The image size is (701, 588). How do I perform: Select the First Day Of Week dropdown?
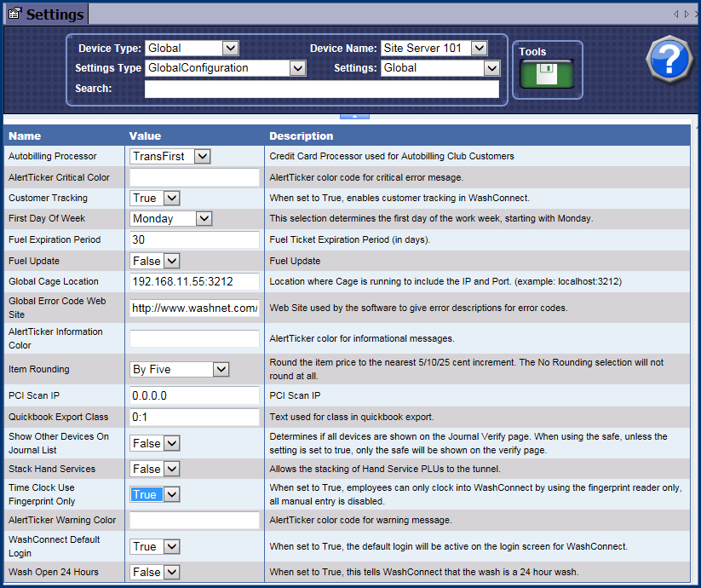click(x=171, y=219)
